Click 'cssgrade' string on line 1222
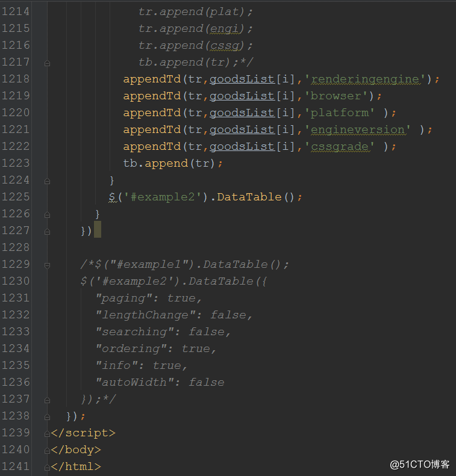 (x=340, y=147)
